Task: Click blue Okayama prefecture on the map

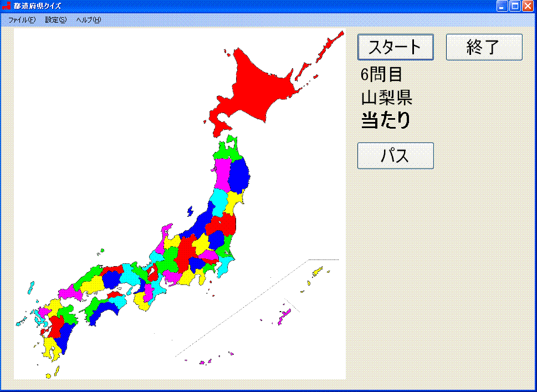Action: coord(111,279)
